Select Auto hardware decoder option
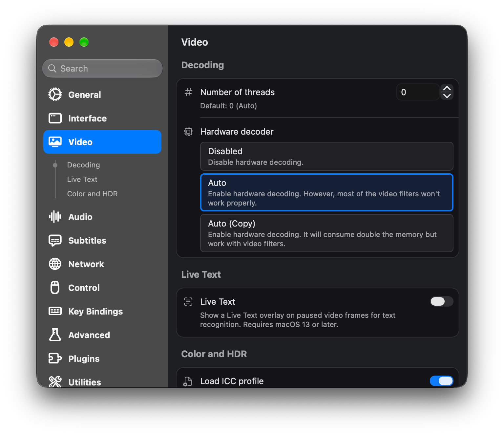Screen dimensions: 504x436 327,192
